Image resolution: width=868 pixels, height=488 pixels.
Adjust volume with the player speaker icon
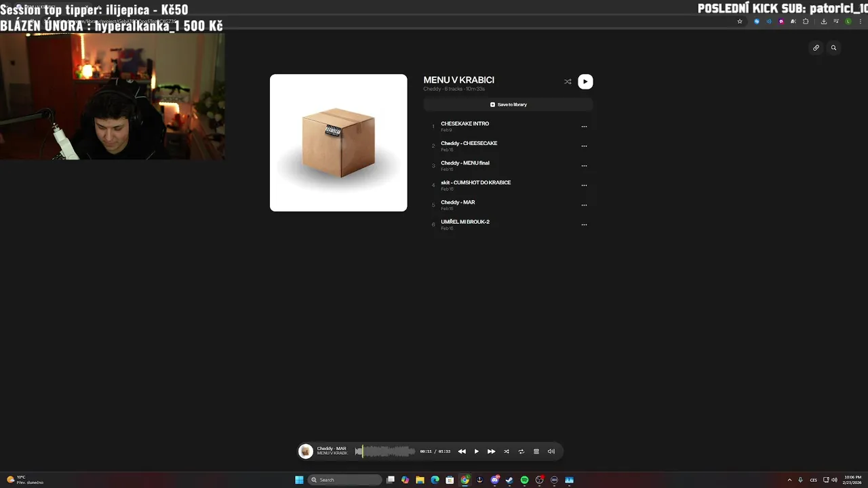[x=551, y=451]
